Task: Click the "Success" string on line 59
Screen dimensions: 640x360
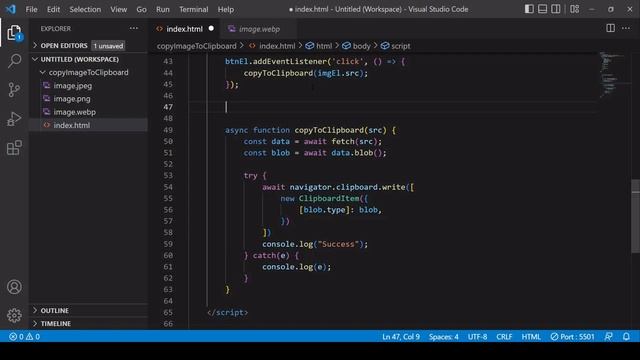Action: [x=338, y=244]
